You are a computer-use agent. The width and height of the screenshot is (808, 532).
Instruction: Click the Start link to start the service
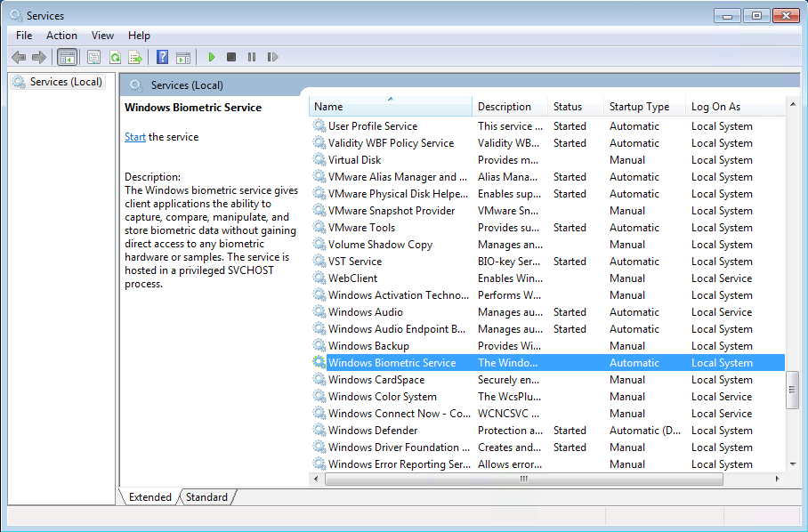click(135, 137)
